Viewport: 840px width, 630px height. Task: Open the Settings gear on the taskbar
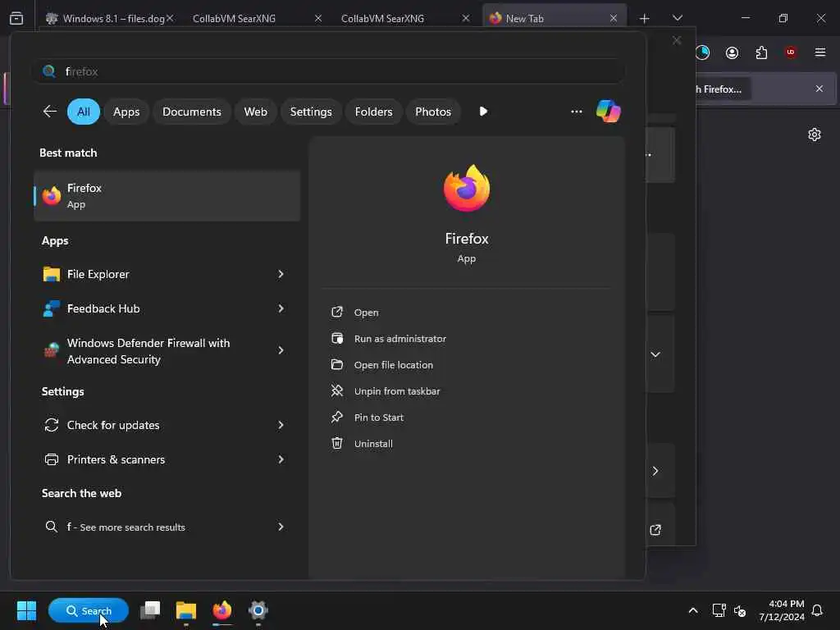click(x=258, y=610)
